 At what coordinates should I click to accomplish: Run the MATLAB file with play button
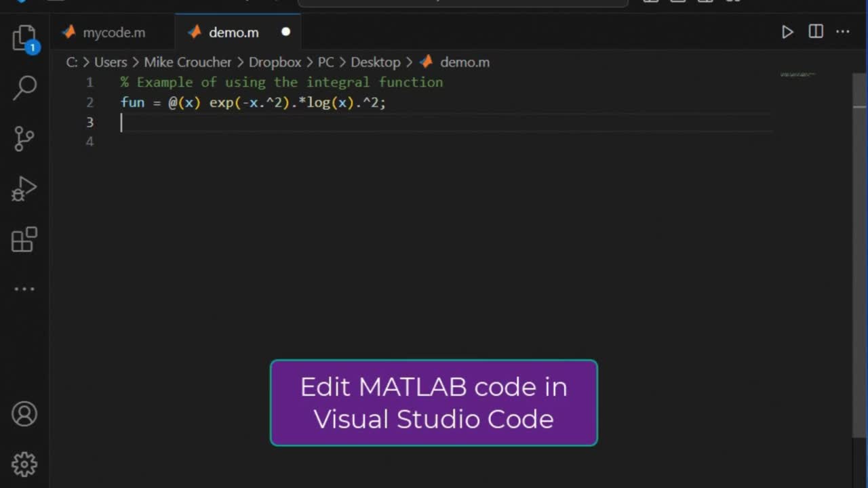point(787,32)
